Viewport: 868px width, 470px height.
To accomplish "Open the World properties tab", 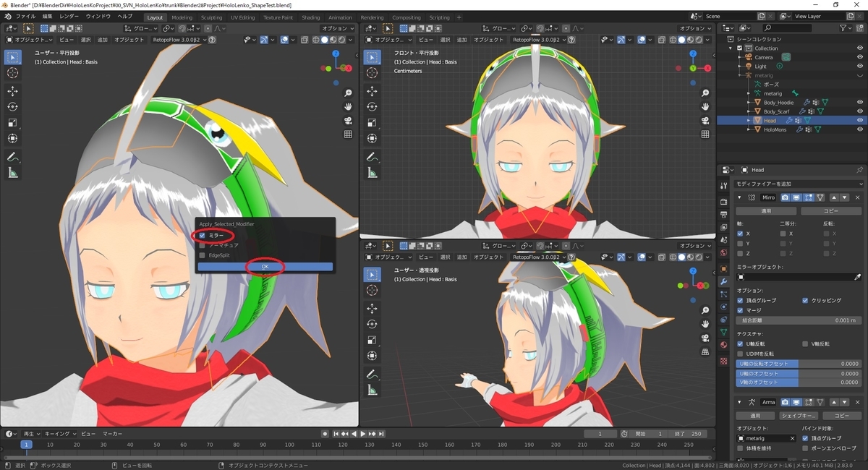I will coord(724,252).
